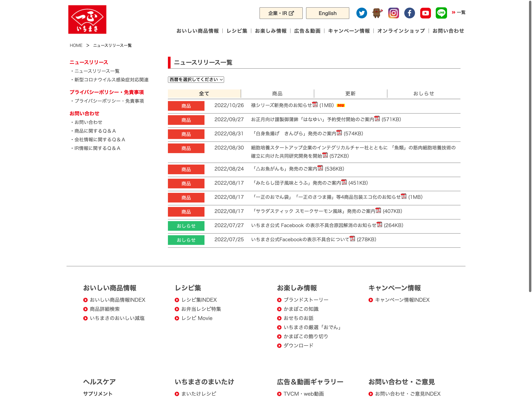
Task: Click the 企業・IR button
Action: (281, 13)
